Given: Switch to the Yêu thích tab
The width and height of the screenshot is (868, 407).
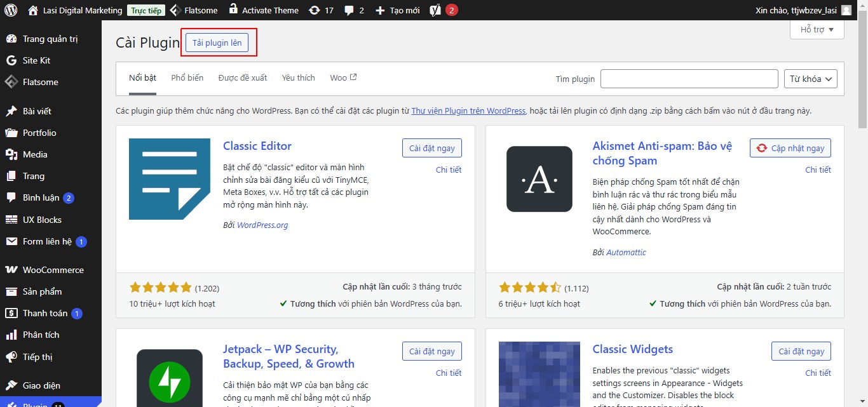Looking at the screenshot, I should coord(298,77).
